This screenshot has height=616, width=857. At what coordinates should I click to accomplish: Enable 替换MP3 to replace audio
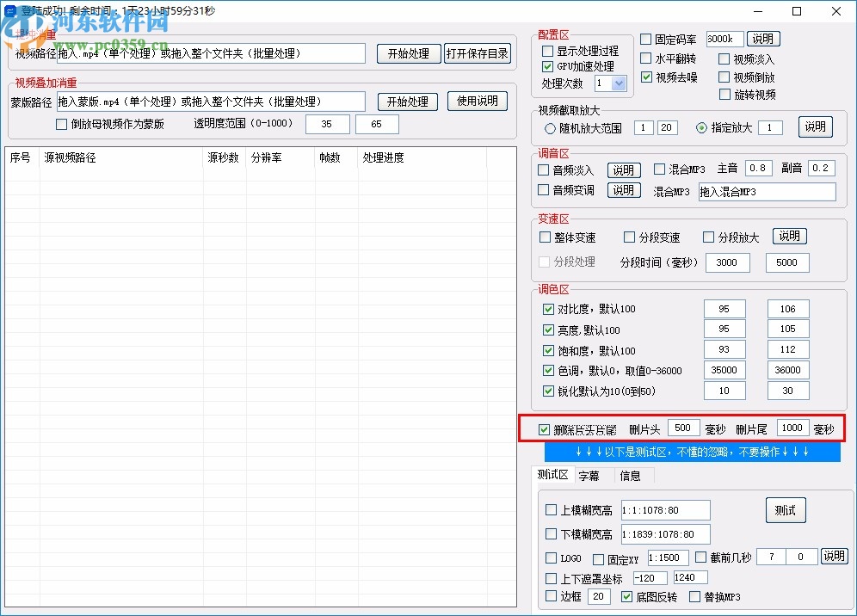point(694,596)
